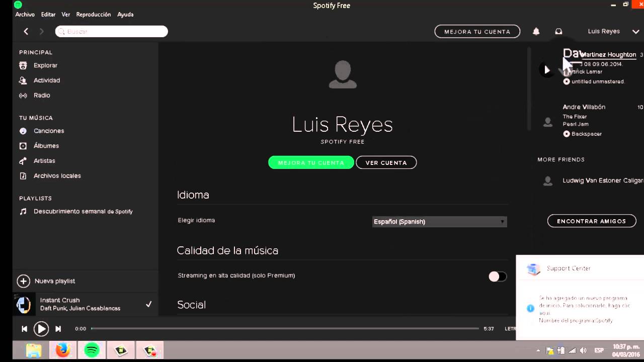Screen dimensions: 644x362
Task: Open File Explorer from the taskbar
Action: click(x=33, y=350)
